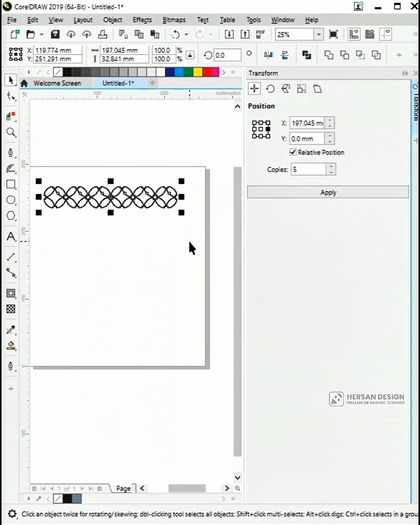
Task: Open the zoom level 25% dropdown
Action: 318,34
